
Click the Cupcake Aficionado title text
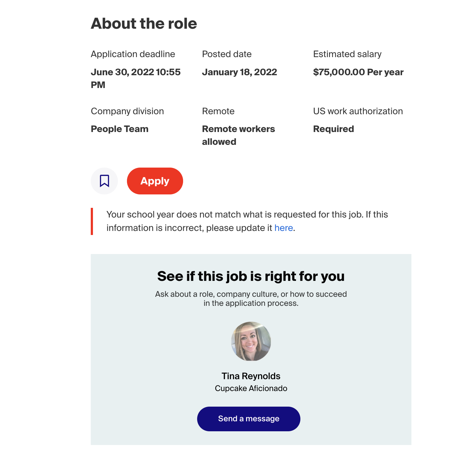pyautogui.click(x=251, y=388)
